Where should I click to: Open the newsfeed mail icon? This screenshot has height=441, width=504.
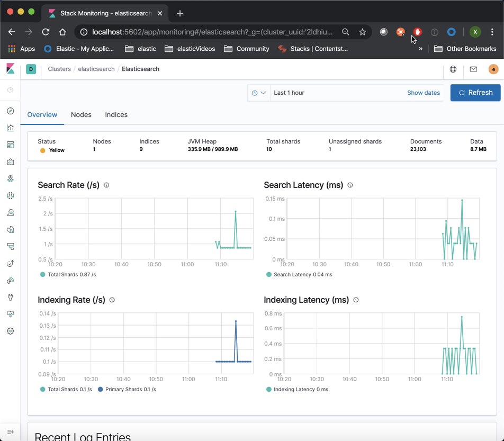[473, 69]
